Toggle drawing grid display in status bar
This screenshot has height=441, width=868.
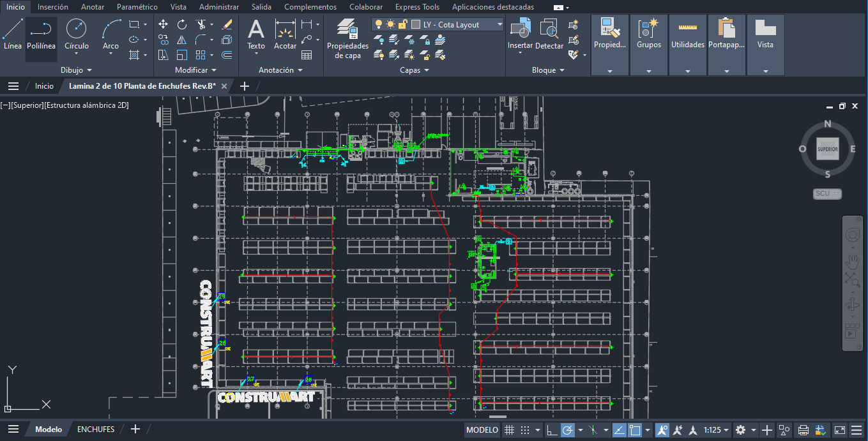510,430
